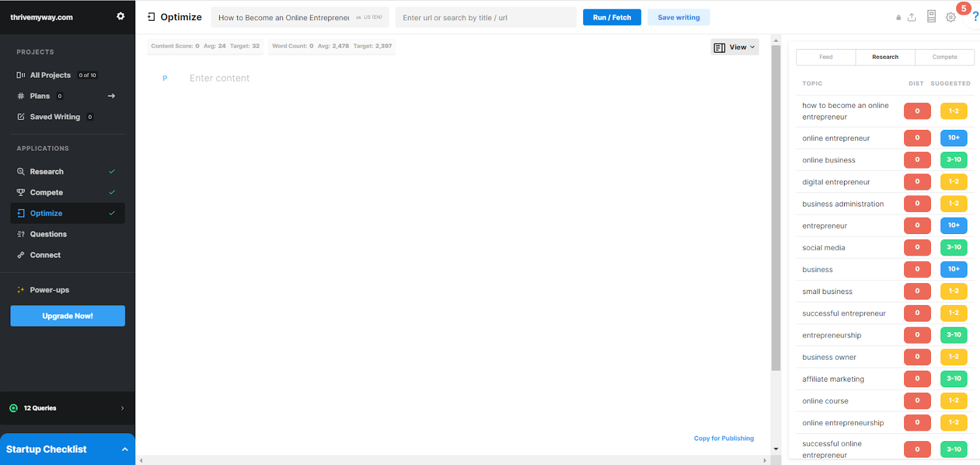The image size is (980, 465).
Task: Collapse the Startup Checklist panel
Action: point(125,449)
